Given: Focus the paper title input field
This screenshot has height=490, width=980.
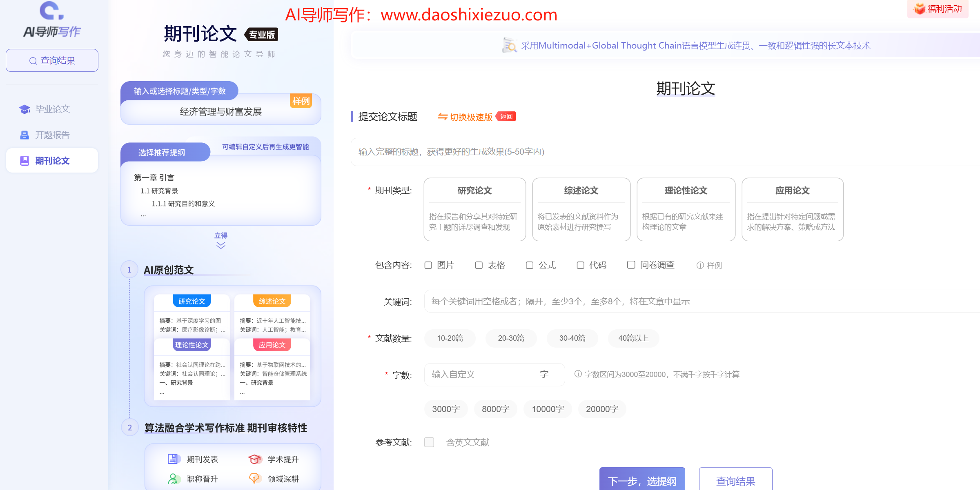Looking at the screenshot, I should coord(665,152).
